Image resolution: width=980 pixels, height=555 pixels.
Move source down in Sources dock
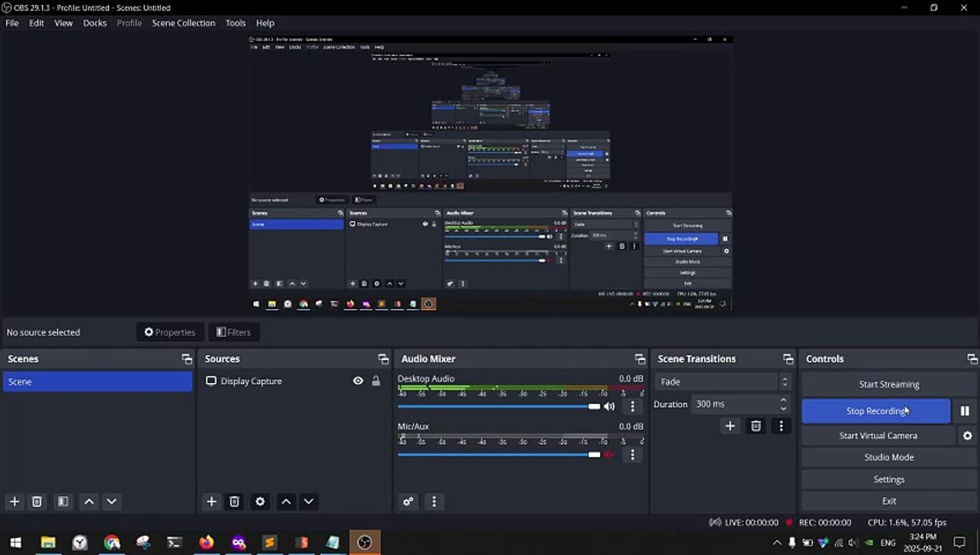pos(308,502)
